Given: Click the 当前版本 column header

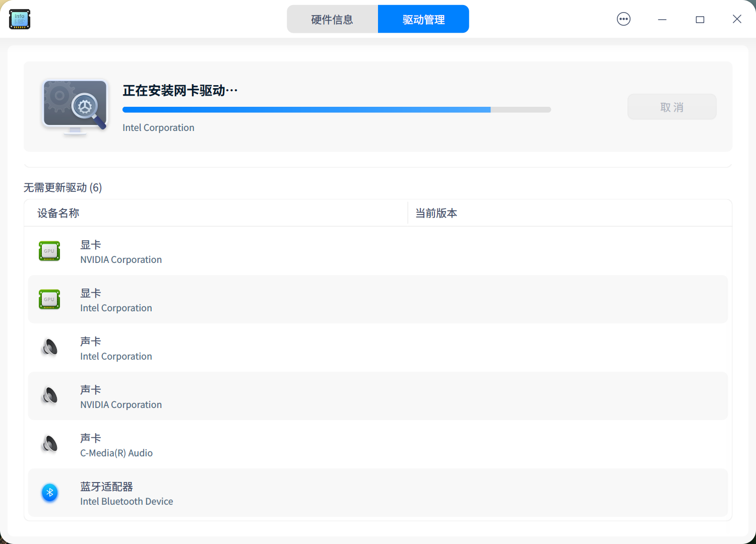Looking at the screenshot, I should (x=435, y=213).
